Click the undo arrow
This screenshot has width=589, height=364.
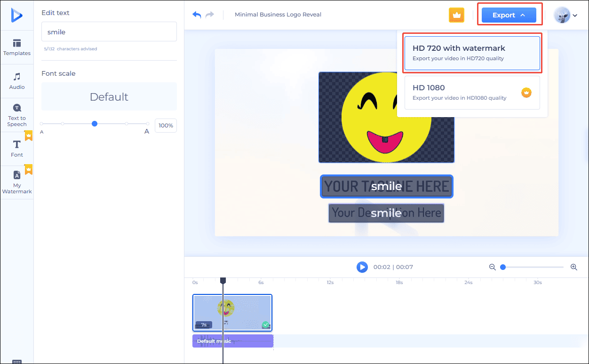click(x=196, y=15)
